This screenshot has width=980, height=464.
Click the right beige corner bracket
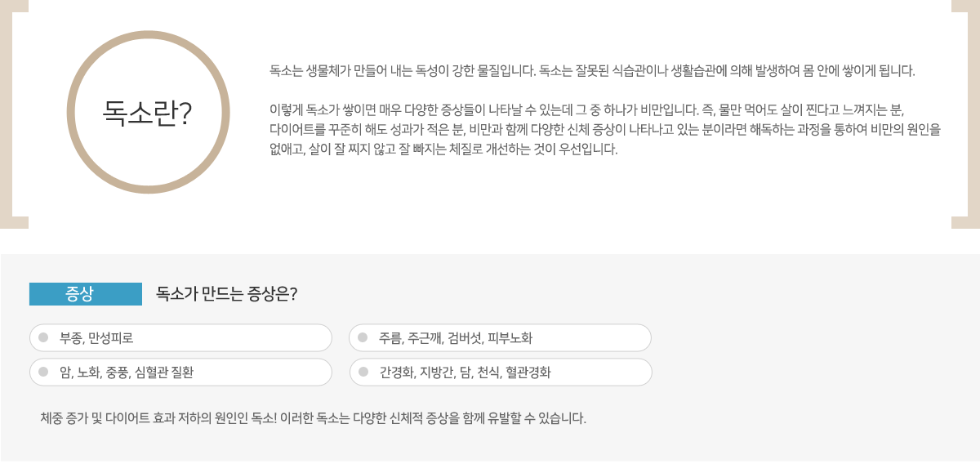click(x=973, y=114)
